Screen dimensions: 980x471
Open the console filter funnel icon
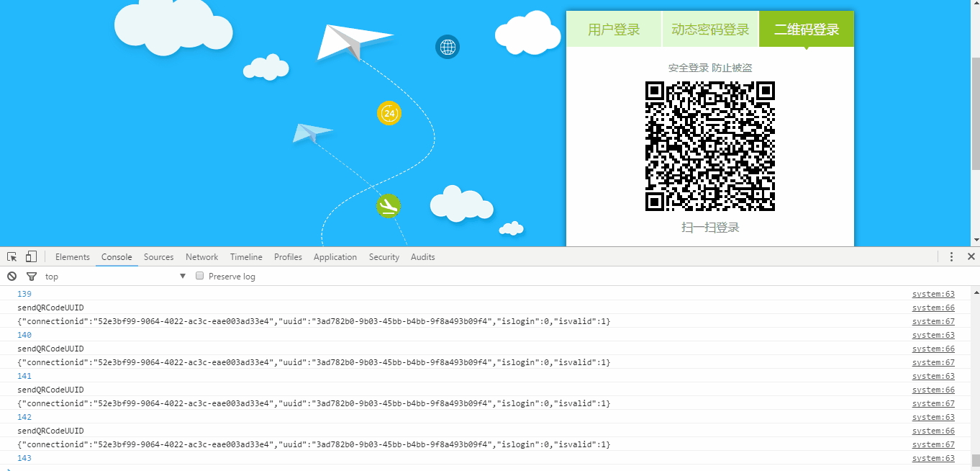[32, 277]
